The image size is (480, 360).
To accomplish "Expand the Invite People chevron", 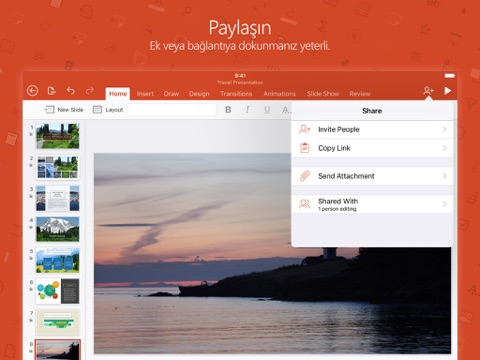I will 445,129.
